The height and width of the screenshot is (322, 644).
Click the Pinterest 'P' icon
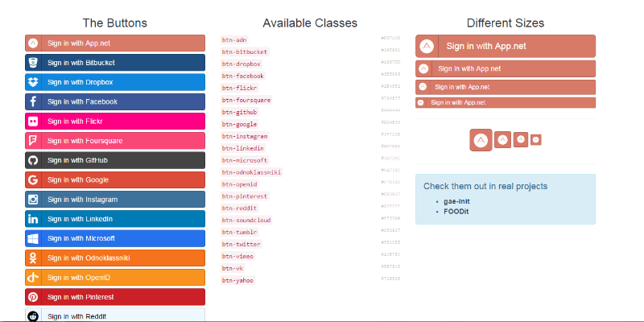(33, 297)
